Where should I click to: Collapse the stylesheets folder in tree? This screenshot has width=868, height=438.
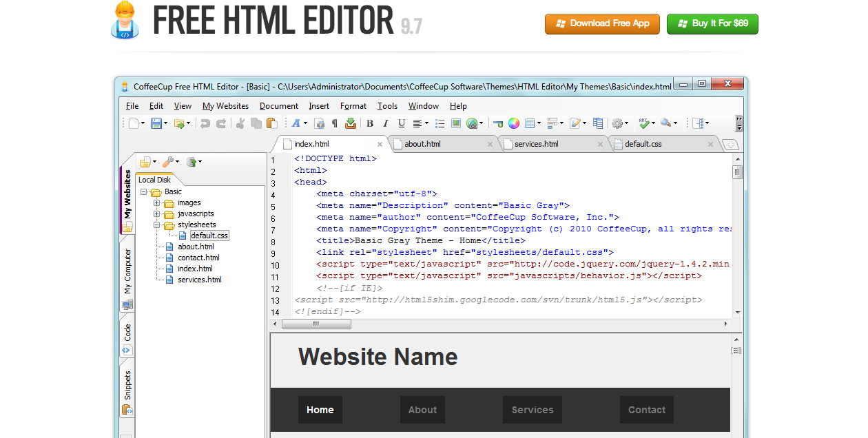coord(157,225)
